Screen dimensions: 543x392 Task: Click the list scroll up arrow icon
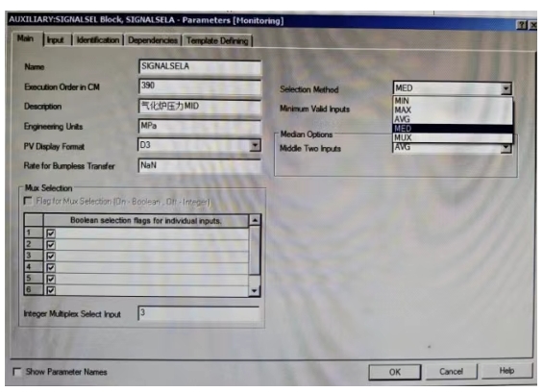coord(255,220)
